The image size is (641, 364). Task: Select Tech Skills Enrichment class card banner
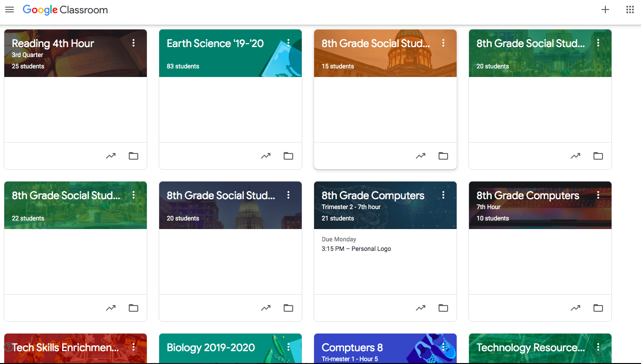(76, 348)
